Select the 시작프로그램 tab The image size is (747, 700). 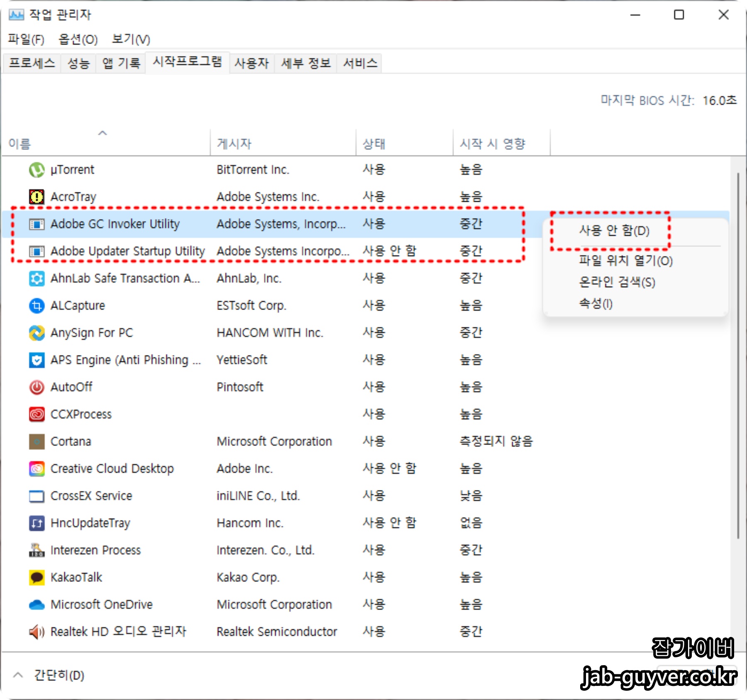coord(188,62)
